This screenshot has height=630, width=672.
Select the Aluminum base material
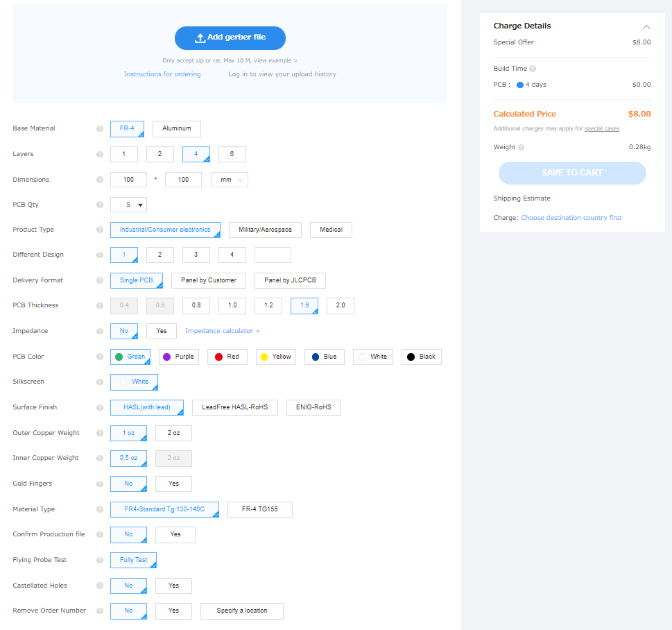click(177, 128)
